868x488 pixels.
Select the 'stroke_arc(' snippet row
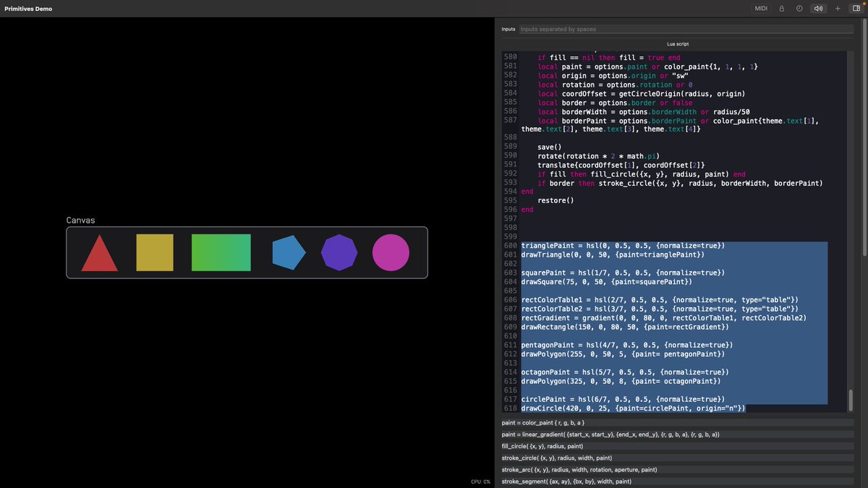pyautogui.click(x=678, y=469)
